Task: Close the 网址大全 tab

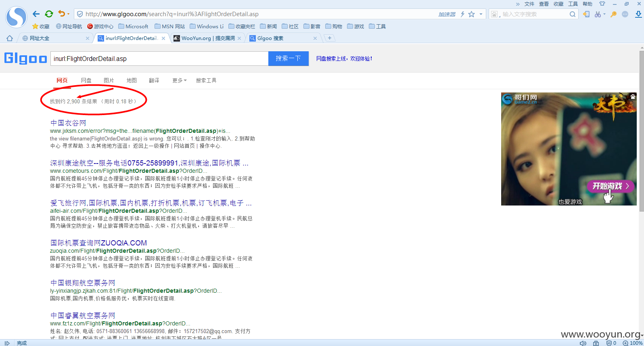Action: (88, 38)
